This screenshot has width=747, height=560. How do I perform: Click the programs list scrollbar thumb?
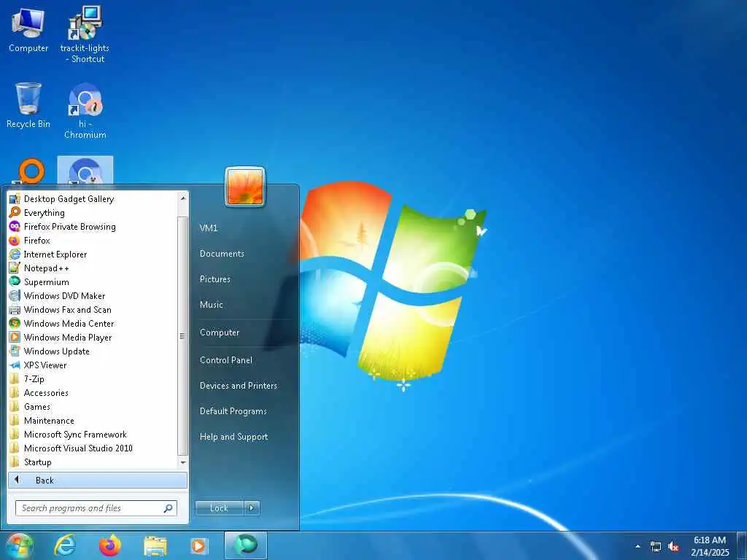pyautogui.click(x=183, y=335)
